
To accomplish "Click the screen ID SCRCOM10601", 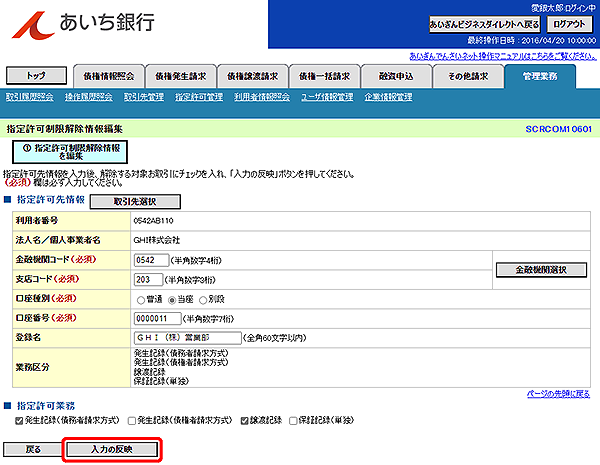I will pos(558,129).
